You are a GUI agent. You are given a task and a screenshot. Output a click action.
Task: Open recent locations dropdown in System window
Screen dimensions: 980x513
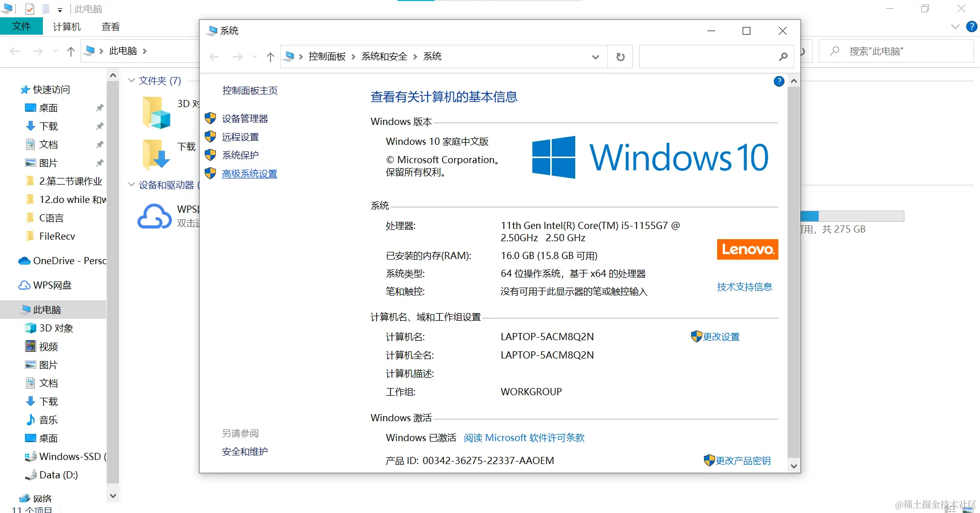tap(255, 57)
